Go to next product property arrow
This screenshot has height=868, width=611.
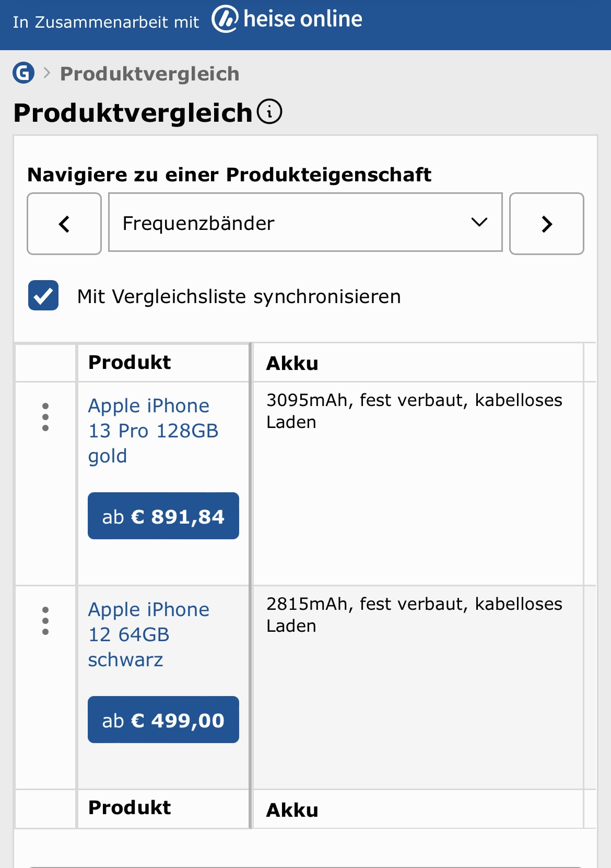click(x=547, y=224)
